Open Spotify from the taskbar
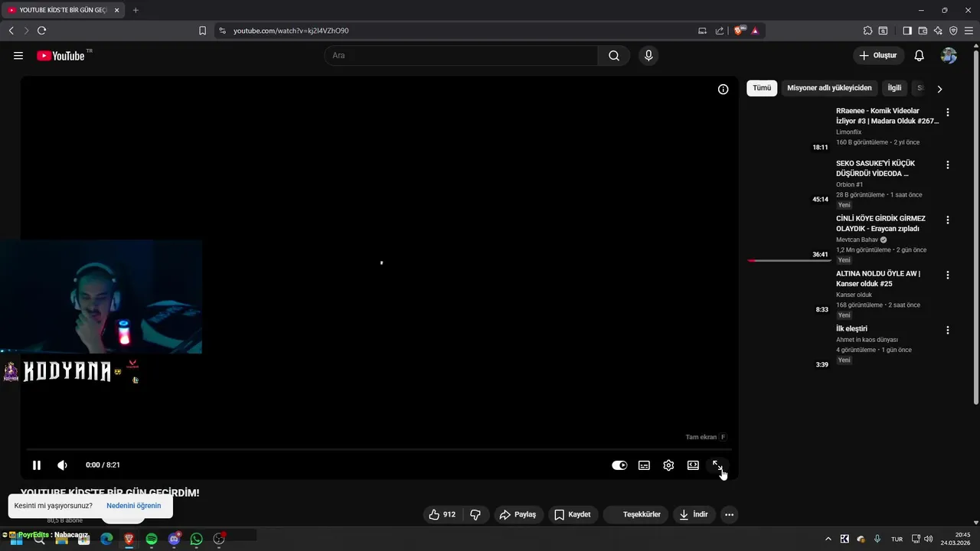 (152, 540)
